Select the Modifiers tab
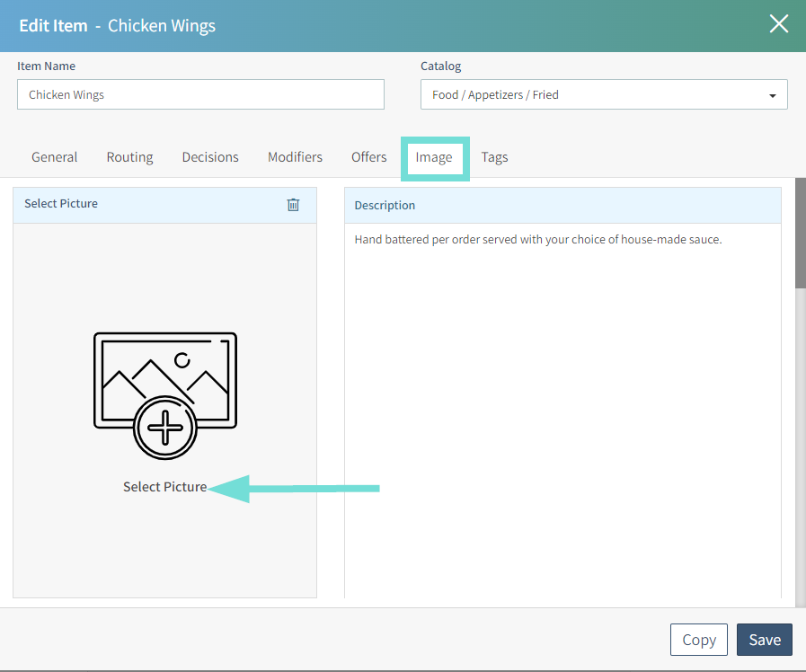The height and width of the screenshot is (672, 806). 295,157
